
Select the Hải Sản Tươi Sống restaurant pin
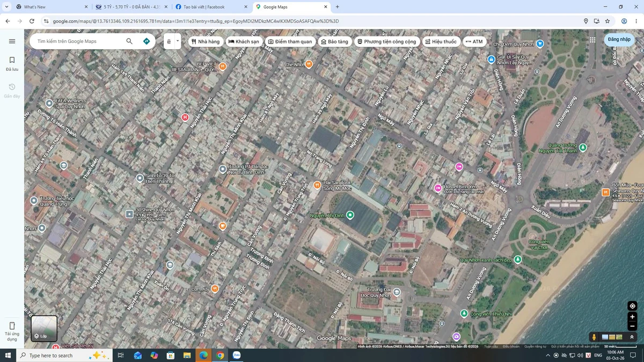317,185
